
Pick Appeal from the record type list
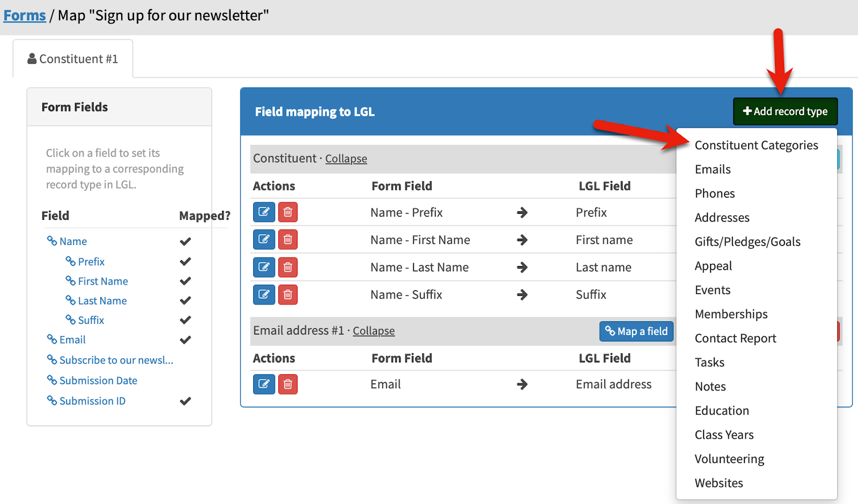[713, 266]
